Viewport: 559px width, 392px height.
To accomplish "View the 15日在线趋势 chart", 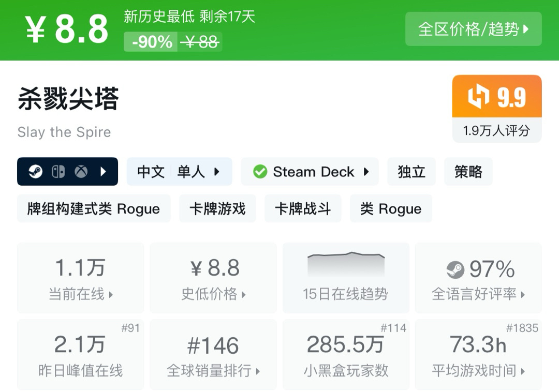I will point(345,278).
